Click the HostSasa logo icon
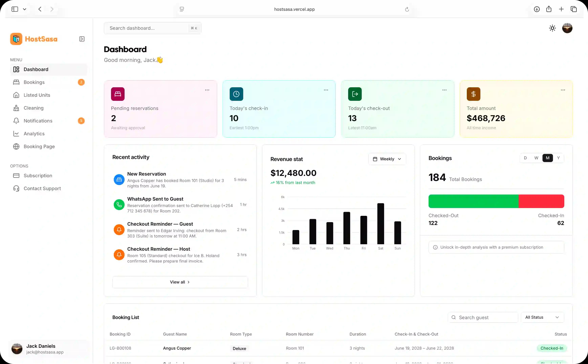The image size is (588, 364). (x=16, y=39)
